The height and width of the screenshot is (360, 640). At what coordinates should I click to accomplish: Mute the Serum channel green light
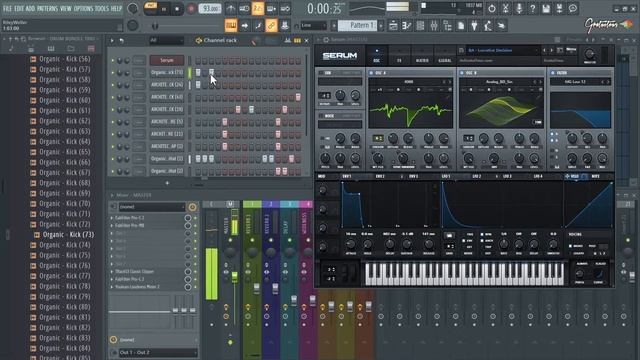pos(113,60)
